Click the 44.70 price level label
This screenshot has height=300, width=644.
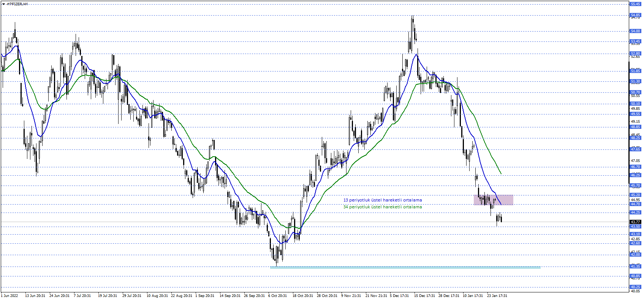click(x=635, y=204)
